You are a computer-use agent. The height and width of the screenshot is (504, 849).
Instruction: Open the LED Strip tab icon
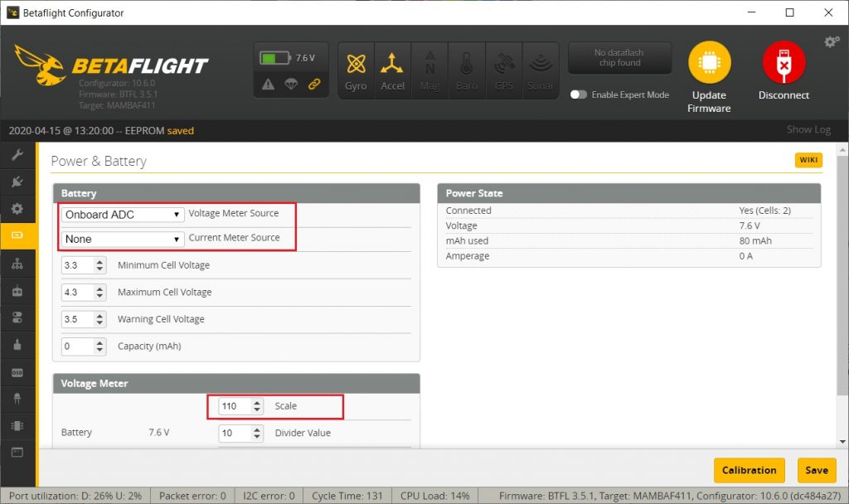click(x=17, y=399)
